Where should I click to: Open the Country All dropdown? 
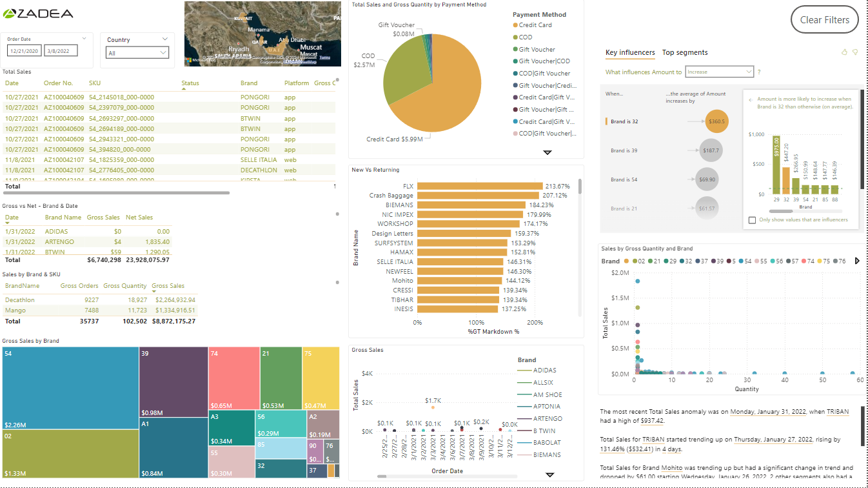click(137, 53)
